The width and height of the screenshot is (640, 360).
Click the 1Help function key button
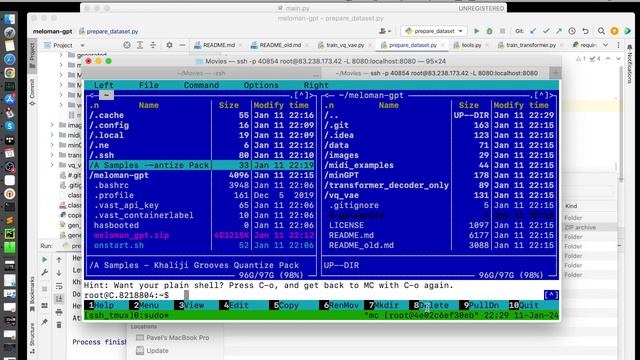point(102,305)
